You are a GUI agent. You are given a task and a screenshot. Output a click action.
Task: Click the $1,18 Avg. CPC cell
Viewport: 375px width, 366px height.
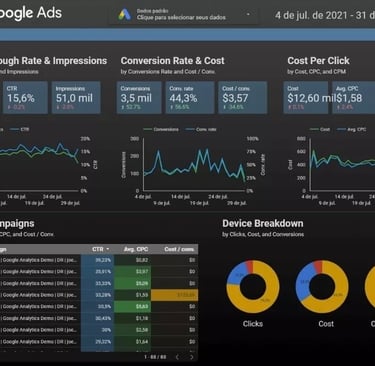pyautogui.click(x=133, y=318)
